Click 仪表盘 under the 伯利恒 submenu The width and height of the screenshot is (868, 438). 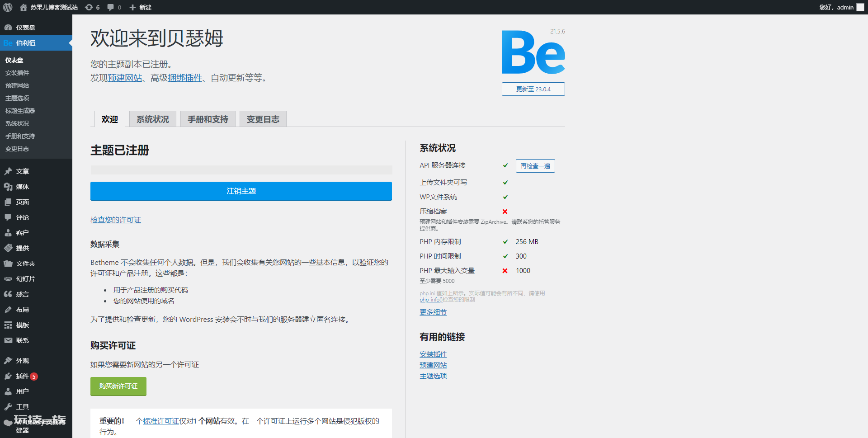pyautogui.click(x=14, y=60)
